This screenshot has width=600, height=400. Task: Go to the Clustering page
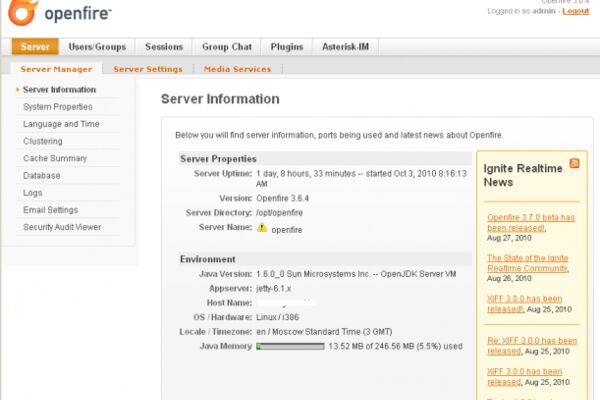(42, 141)
